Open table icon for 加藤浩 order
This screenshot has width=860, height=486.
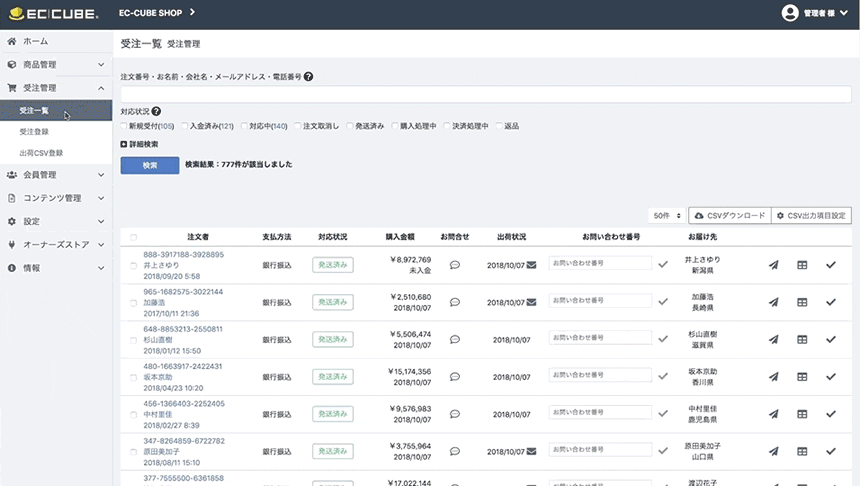(x=802, y=302)
